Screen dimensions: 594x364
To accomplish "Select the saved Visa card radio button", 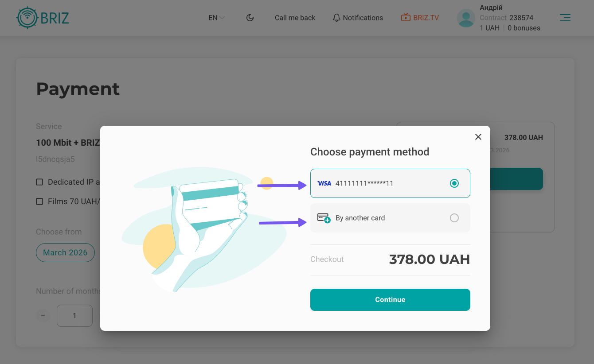I will (x=454, y=183).
